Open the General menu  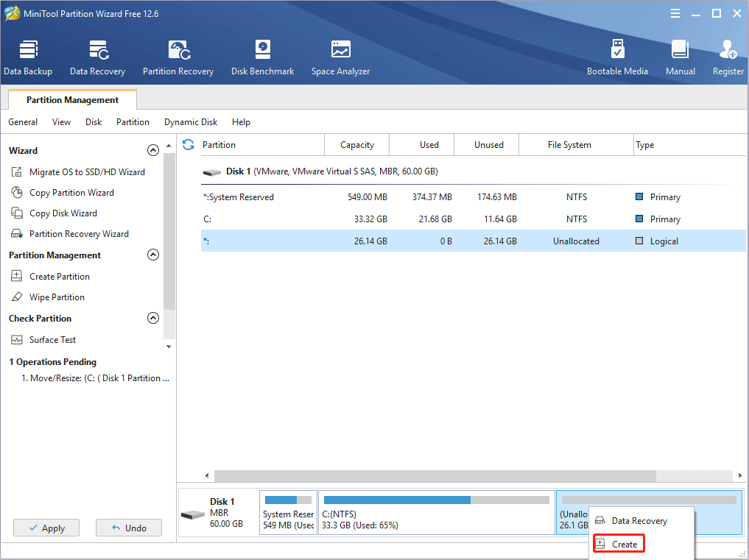click(x=23, y=121)
